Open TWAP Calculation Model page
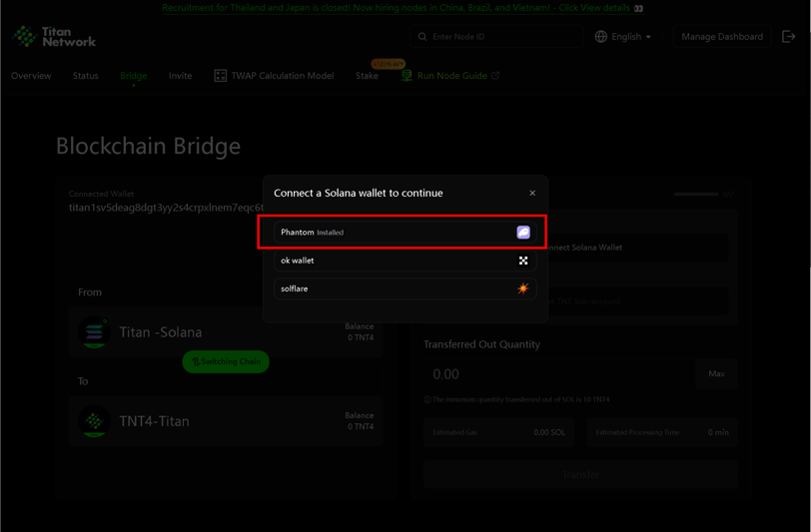Screen dimensions: 811x532 (x=274, y=76)
